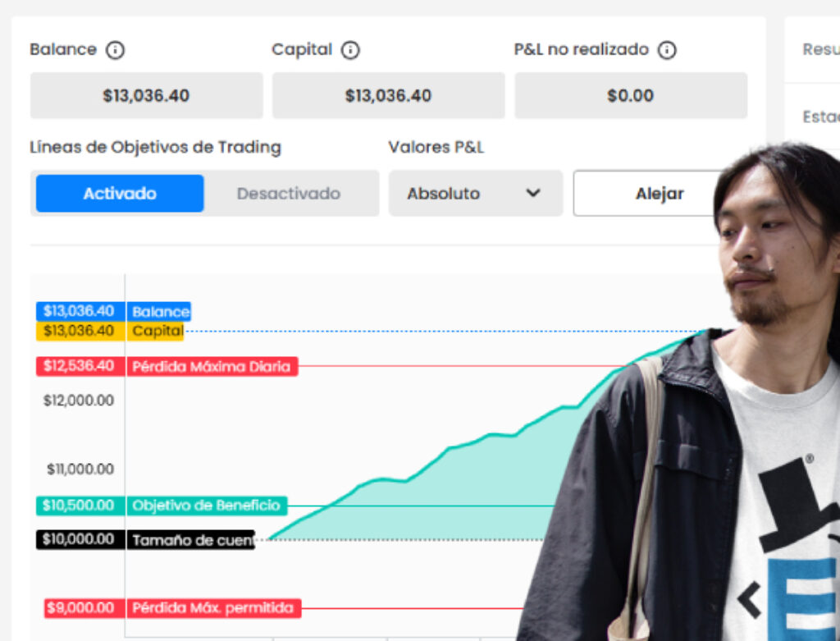Select the Pérdida Máxima Diaria line label
The width and height of the screenshot is (840, 641).
tap(212, 366)
